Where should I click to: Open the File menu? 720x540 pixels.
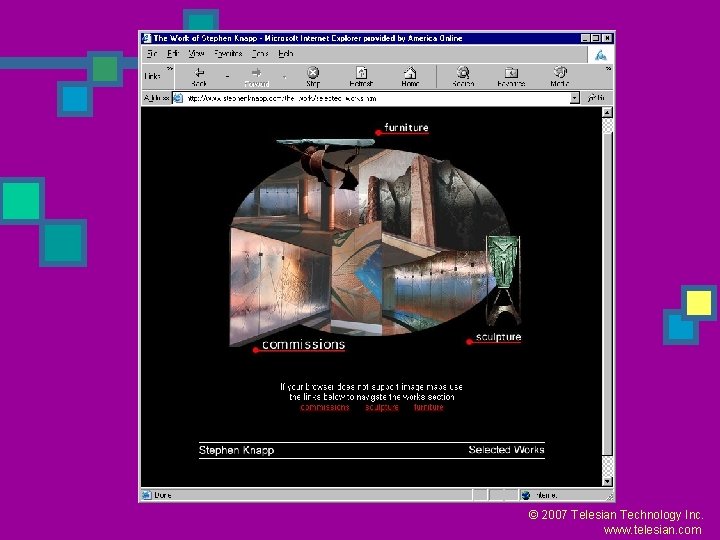click(152, 54)
